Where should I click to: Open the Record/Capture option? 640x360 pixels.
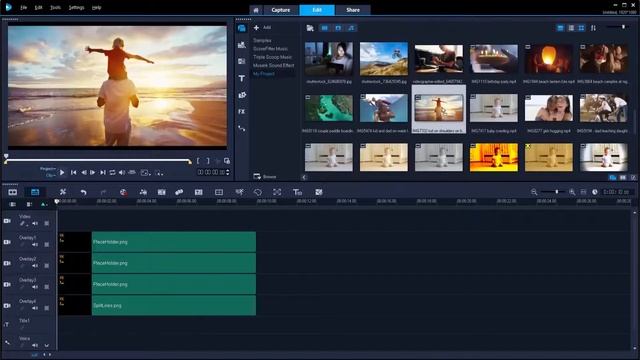click(123, 192)
